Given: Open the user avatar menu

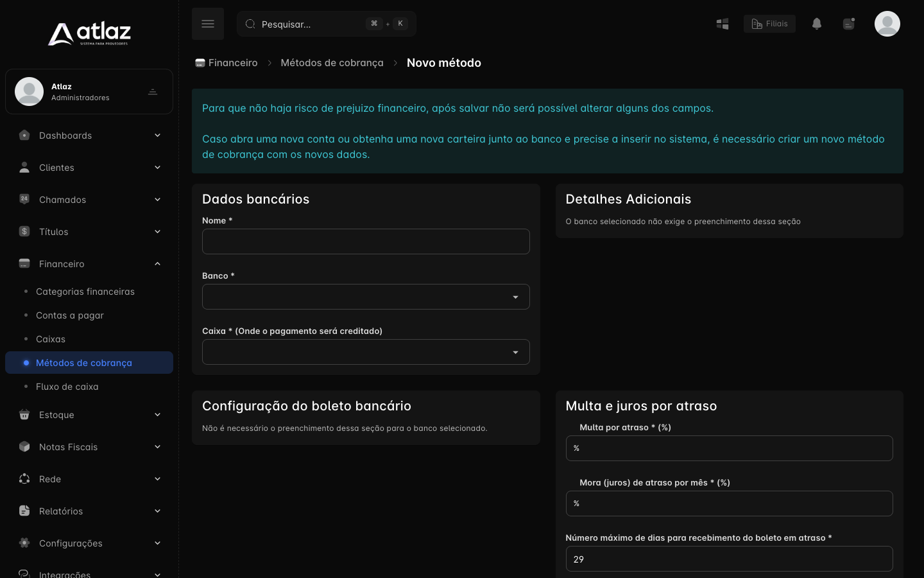Looking at the screenshot, I should coord(887,24).
